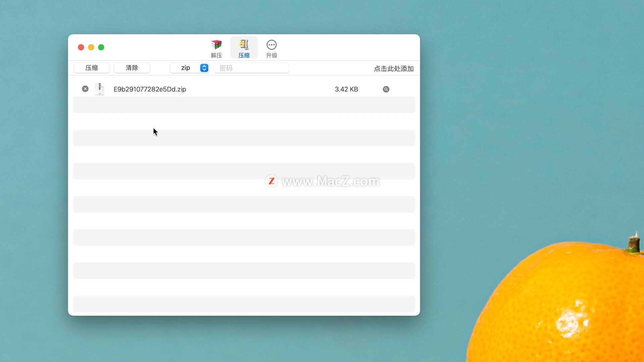Viewport: 644px width, 362px height.
Task: Focus the 密码 password field
Action: [x=251, y=68]
